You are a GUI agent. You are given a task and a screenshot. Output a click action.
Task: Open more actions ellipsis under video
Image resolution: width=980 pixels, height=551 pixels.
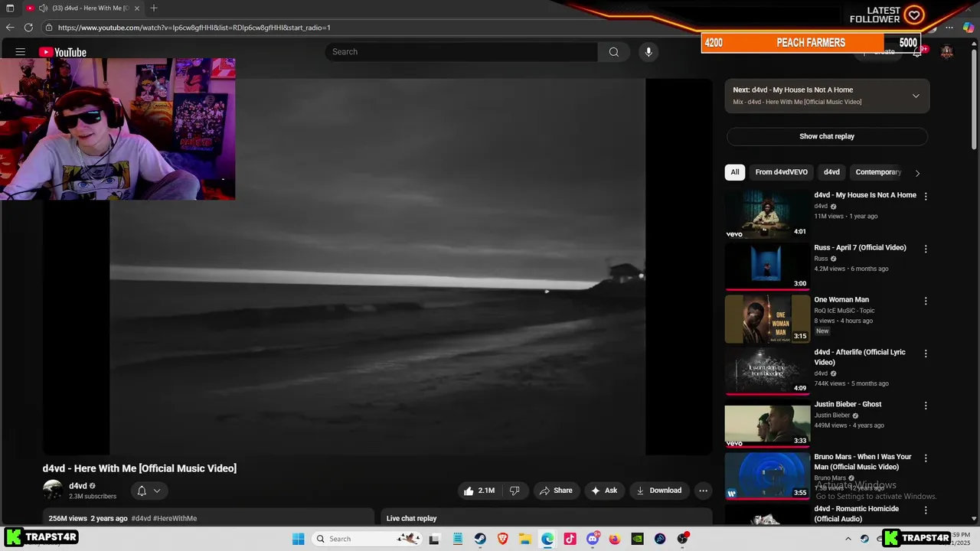click(x=703, y=491)
